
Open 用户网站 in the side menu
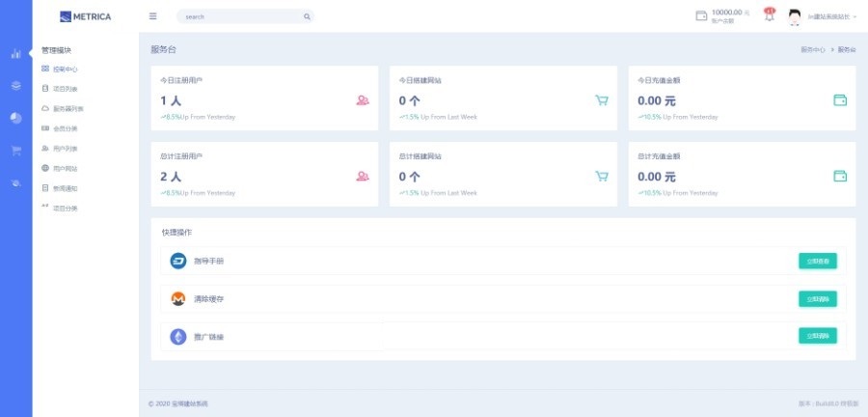click(x=66, y=168)
